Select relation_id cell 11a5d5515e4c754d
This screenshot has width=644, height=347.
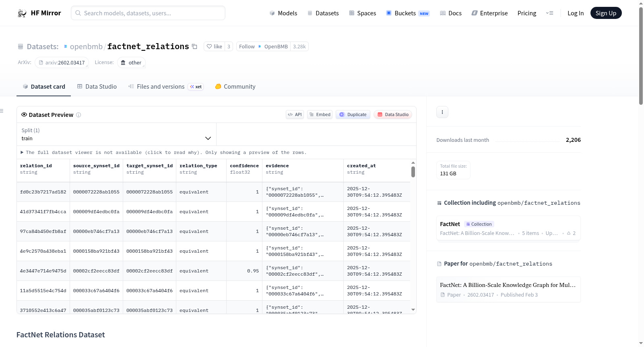pyautogui.click(x=43, y=291)
